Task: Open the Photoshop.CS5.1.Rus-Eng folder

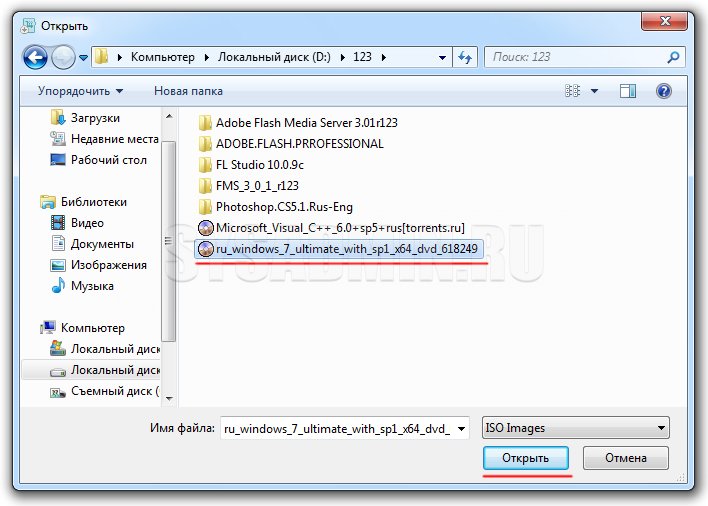Action: (283, 206)
